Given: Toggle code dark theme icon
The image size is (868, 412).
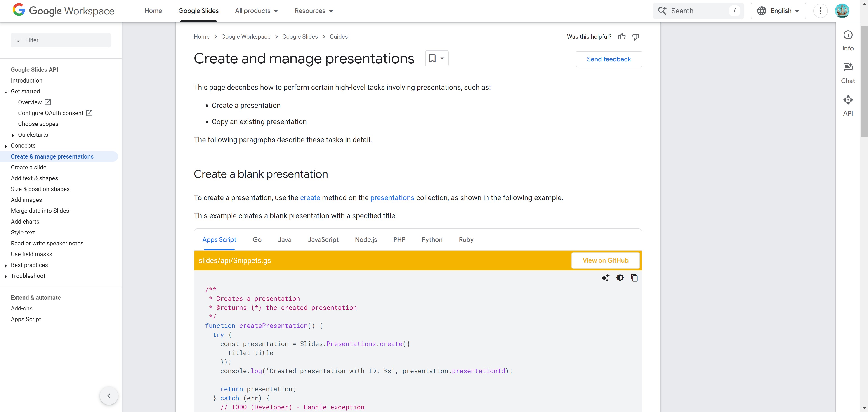Looking at the screenshot, I should [x=620, y=278].
